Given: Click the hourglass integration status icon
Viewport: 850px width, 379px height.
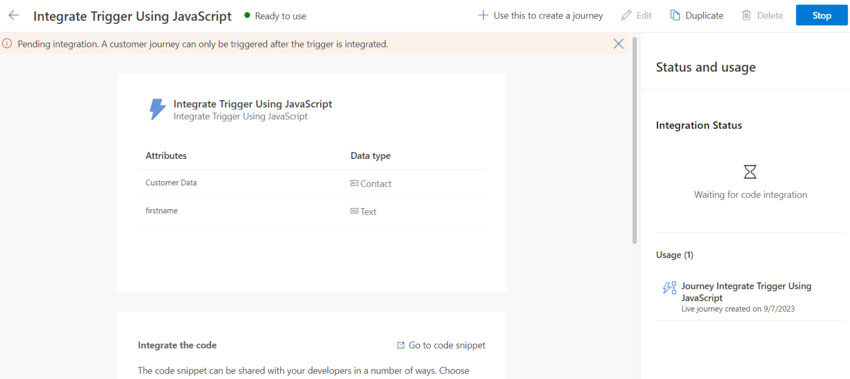Looking at the screenshot, I should pos(750,172).
